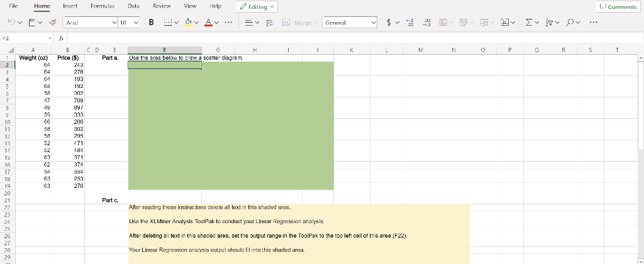This screenshot has height=264, width=644.
Task: Click the Paste clipboard icon
Action: coord(32,23)
